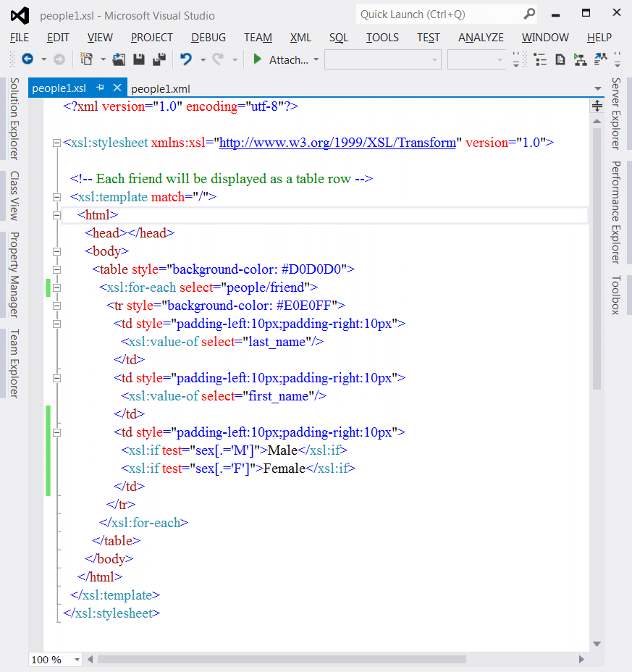Collapse the td containing the sex tests
The height and width of the screenshot is (672, 632).
(x=56, y=433)
